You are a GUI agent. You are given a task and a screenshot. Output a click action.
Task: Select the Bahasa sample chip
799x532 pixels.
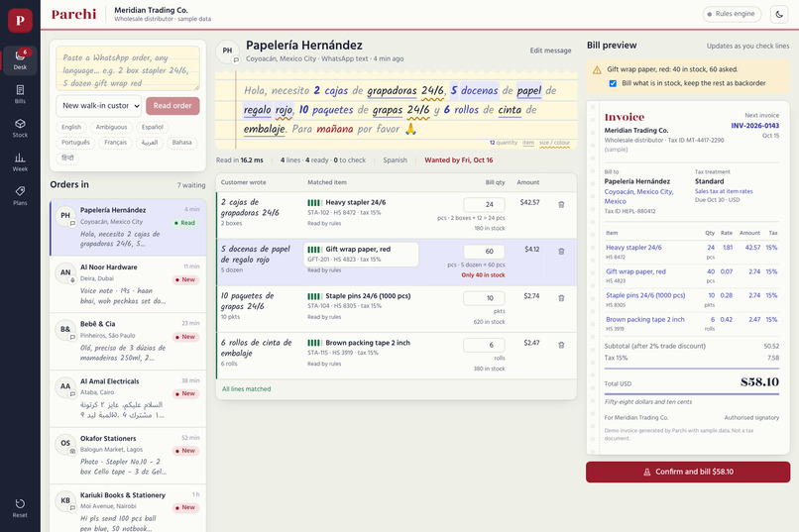click(x=182, y=143)
